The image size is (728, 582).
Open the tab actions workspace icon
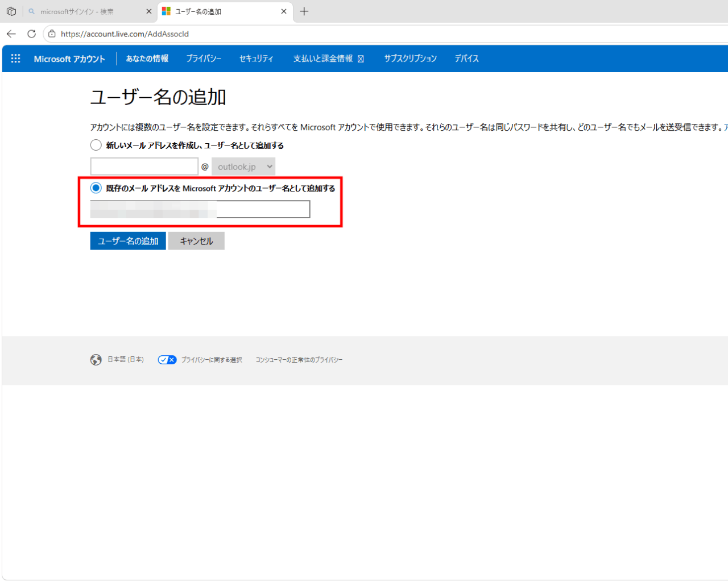tap(11, 11)
